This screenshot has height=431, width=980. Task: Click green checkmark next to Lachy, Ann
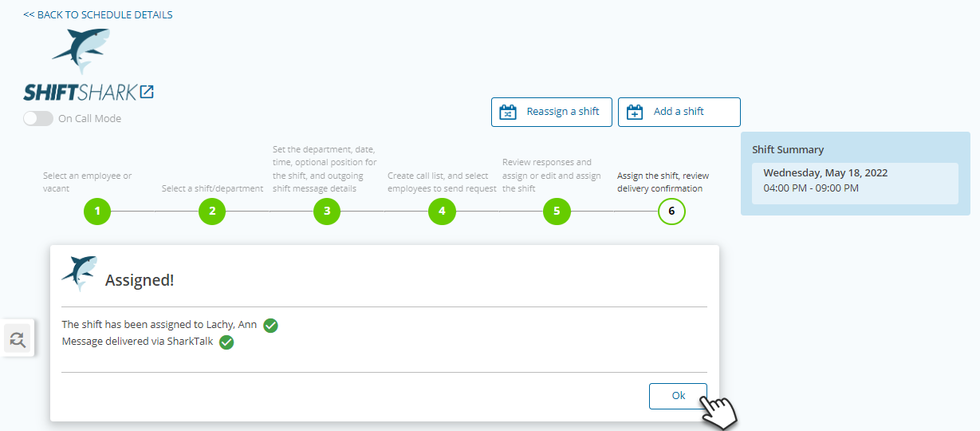(x=270, y=325)
